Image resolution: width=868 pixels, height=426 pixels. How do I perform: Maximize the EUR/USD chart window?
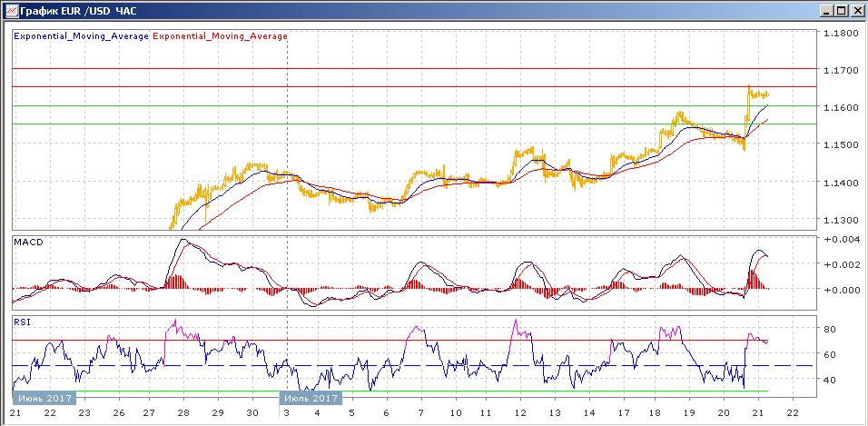(841, 10)
